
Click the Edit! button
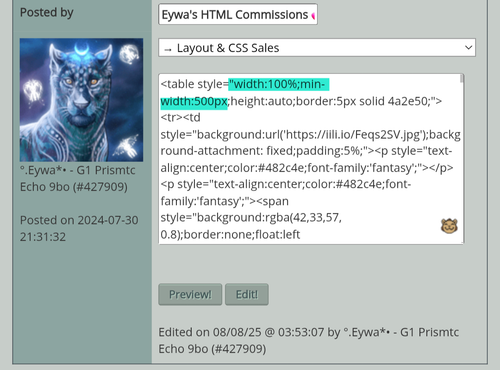(x=247, y=294)
